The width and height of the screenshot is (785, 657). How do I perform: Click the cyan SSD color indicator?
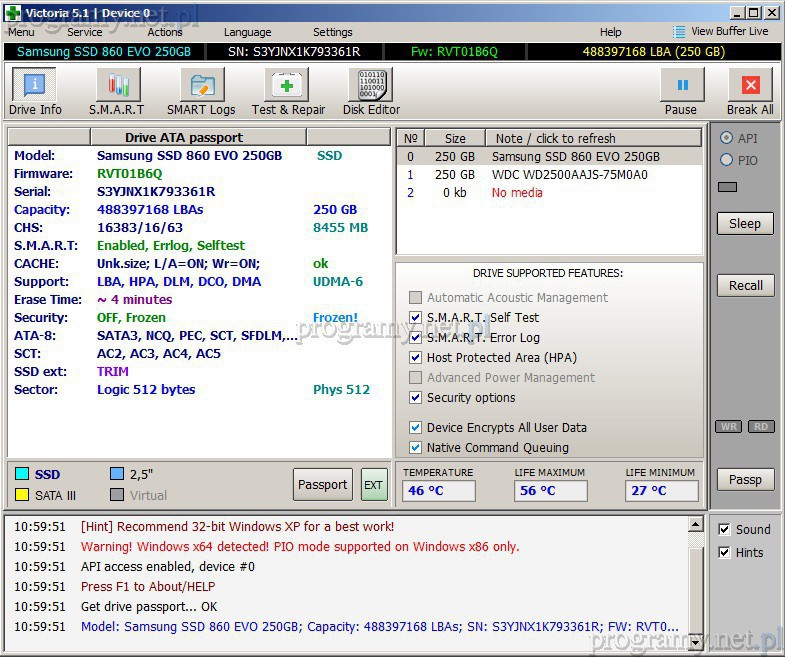point(21,474)
